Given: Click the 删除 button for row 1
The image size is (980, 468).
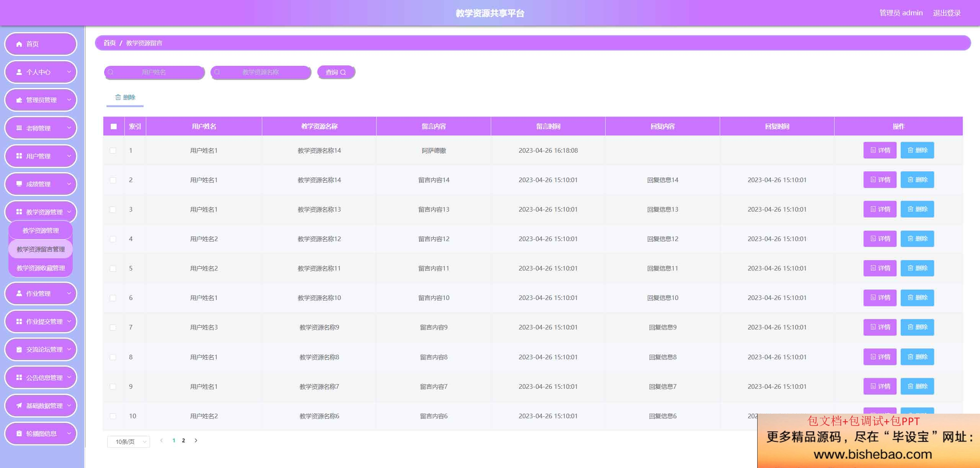Looking at the screenshot, I should click(x=917, y=150).
